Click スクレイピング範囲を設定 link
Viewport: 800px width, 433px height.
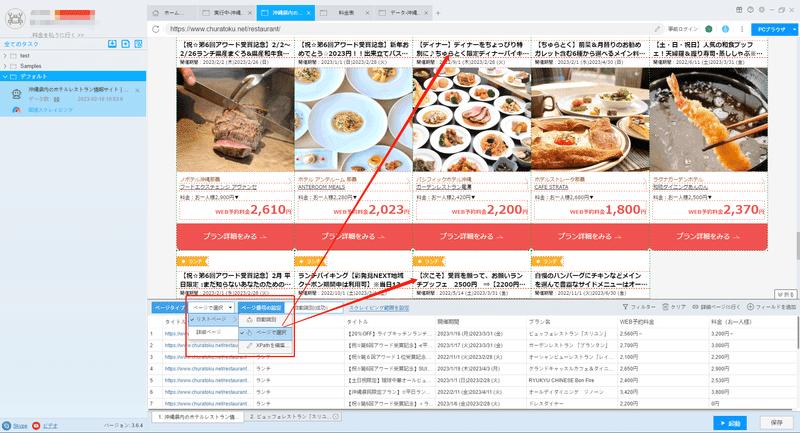(379, 308)
